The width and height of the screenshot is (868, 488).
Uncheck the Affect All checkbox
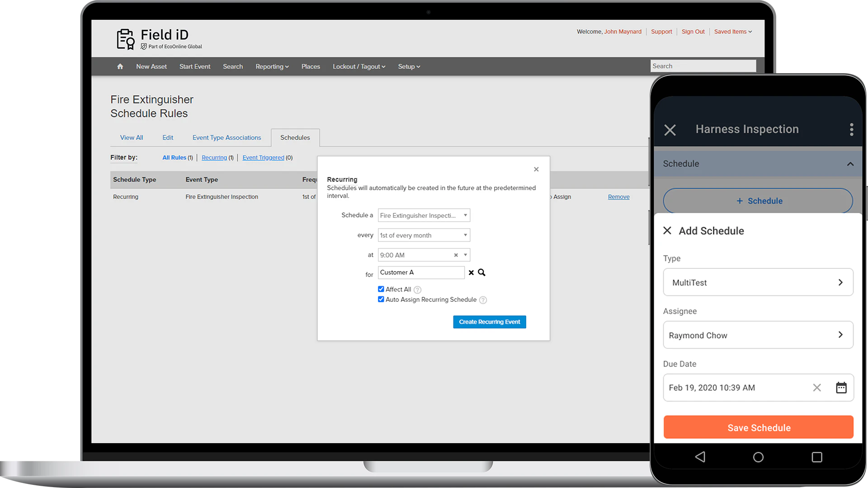click(x=381, y=289)
